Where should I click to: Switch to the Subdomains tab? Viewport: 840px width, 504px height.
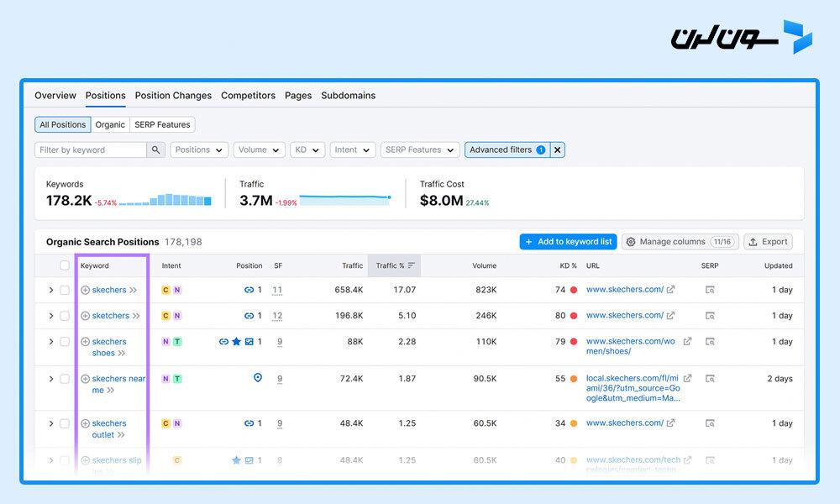[349, 95]
